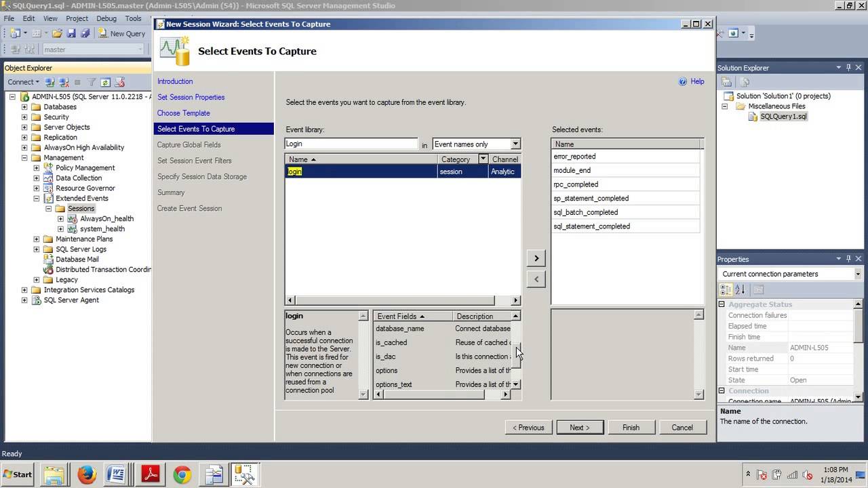
Task: Click the Start button
Action: click(18, 474)
